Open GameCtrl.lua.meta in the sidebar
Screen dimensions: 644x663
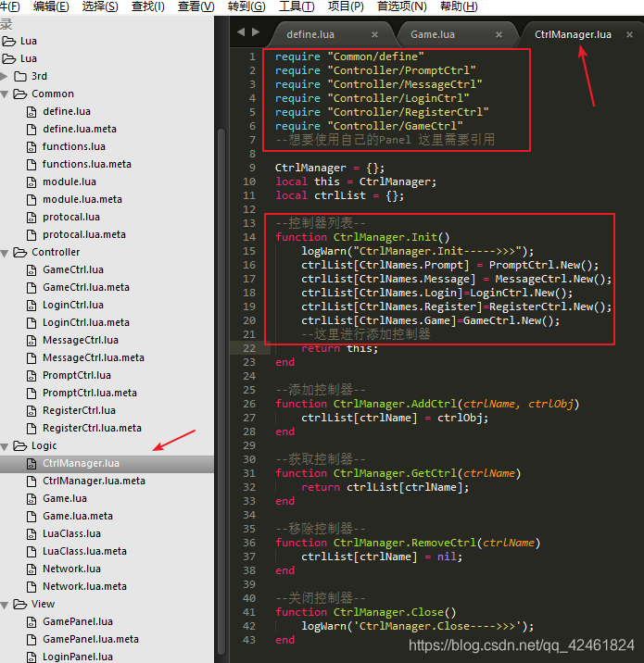click(x=86, y=288)
